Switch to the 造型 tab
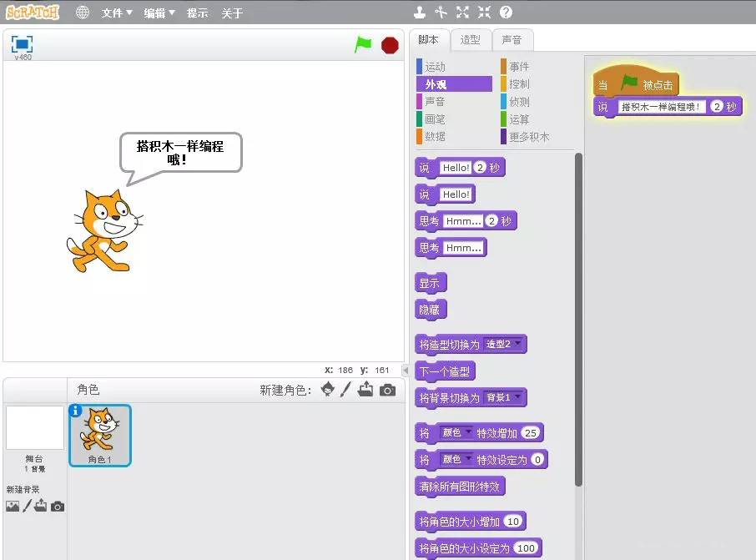 470,40
